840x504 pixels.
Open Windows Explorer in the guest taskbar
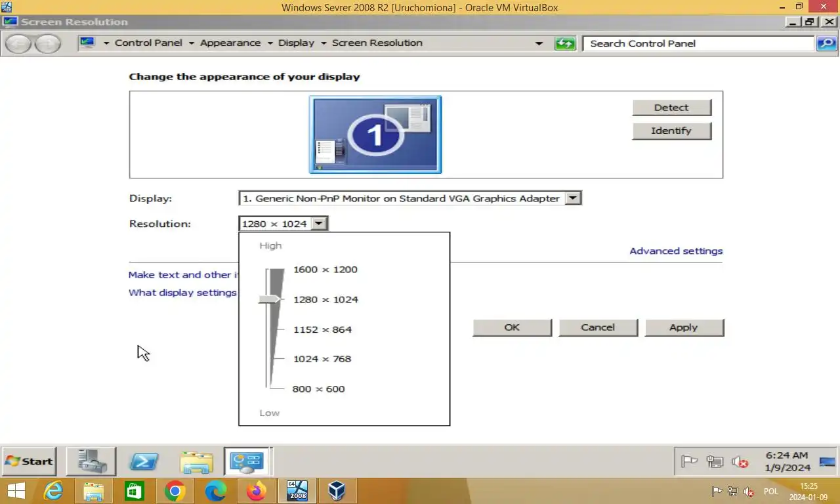[196, 461]
